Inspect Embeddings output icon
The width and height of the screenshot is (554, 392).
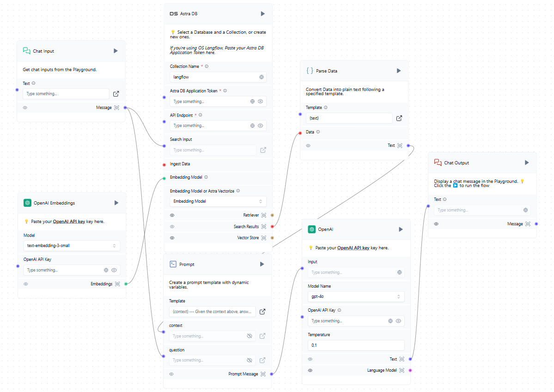[118, 284]
